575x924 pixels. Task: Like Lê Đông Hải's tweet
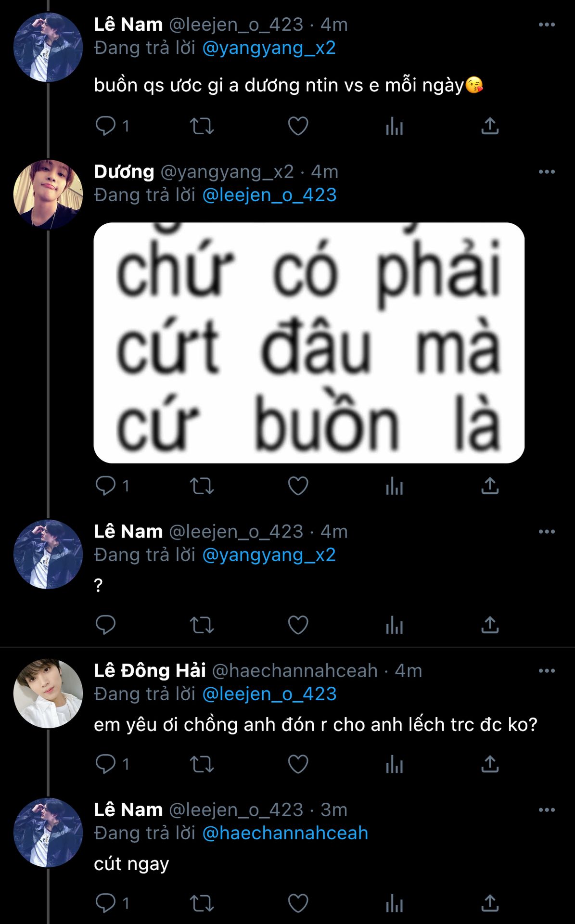298,764
